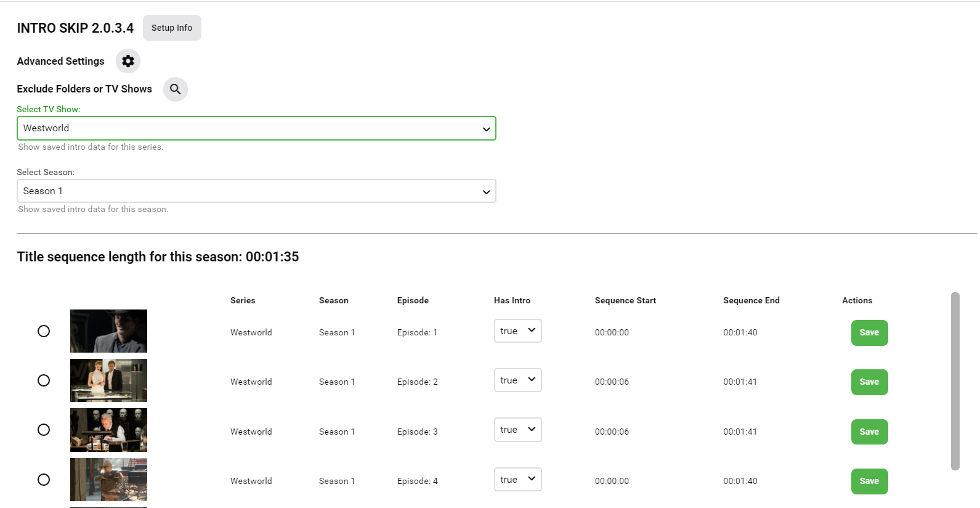
Task: Save intro data for Episode 1
Action: [869, 333]
